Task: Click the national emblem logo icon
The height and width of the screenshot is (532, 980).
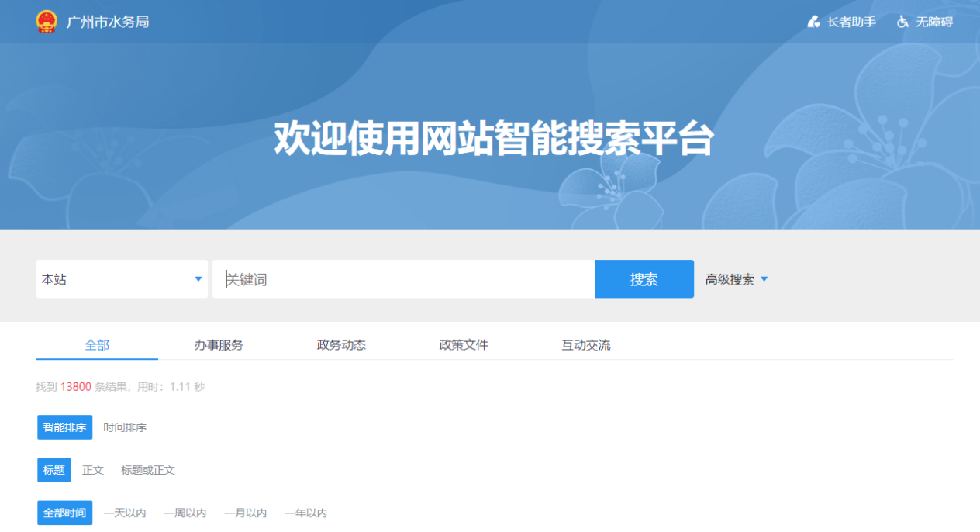Action: 47,22
